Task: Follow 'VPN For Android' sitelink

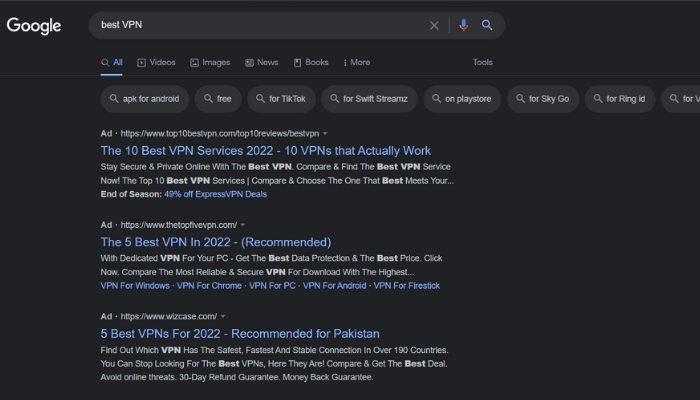Action: coord(334,286)
